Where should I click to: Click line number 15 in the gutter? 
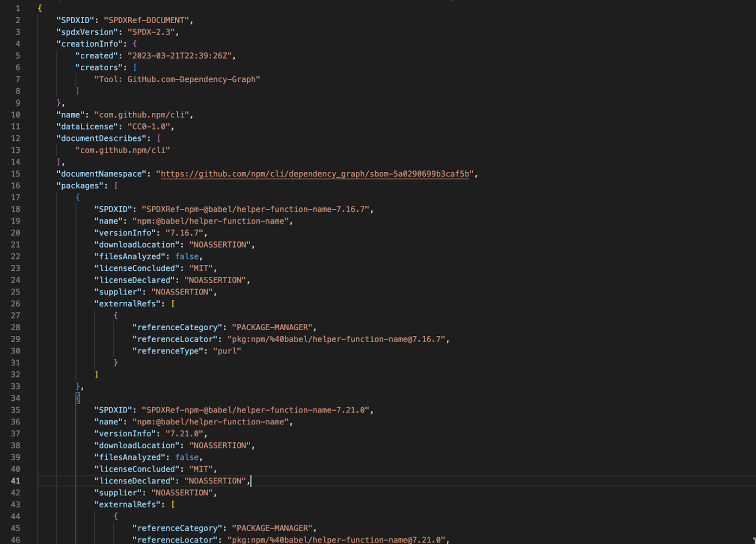coord(15,174)
